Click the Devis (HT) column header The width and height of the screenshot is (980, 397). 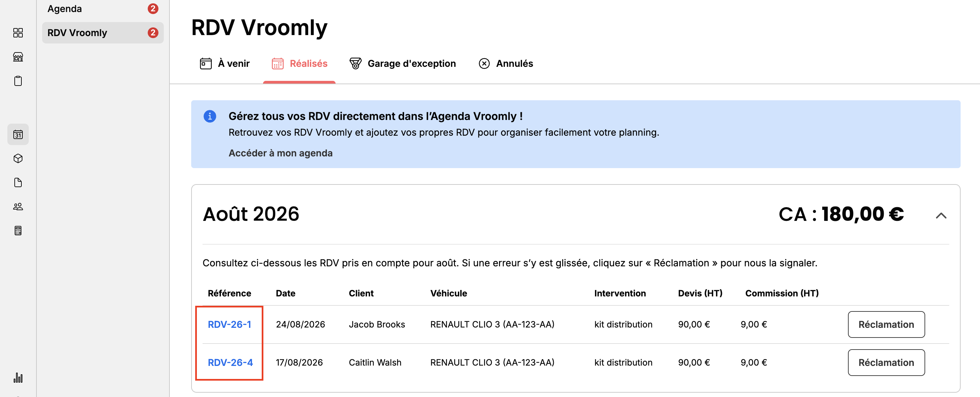[700, 293]
